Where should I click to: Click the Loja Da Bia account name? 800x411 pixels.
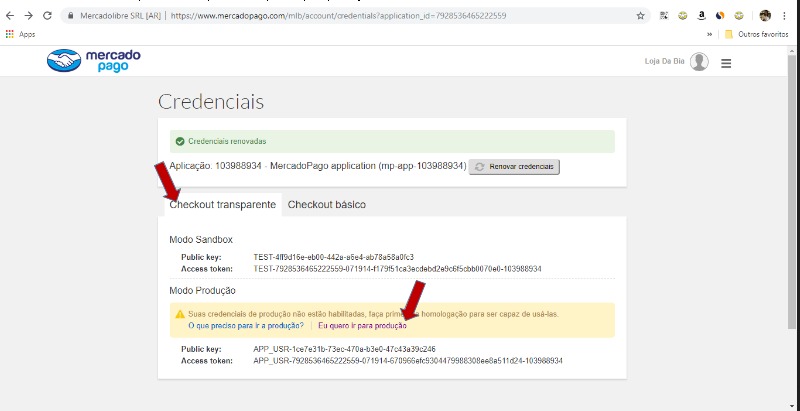click(664, 62)
